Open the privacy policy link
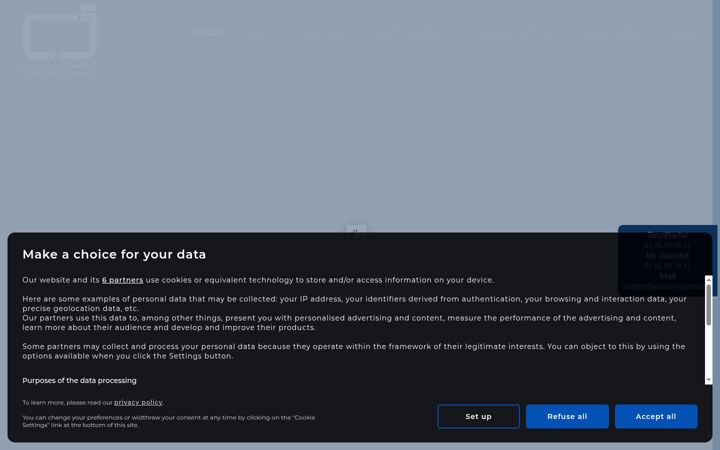Viewport: 720px width, 450px height. point(138,402)
